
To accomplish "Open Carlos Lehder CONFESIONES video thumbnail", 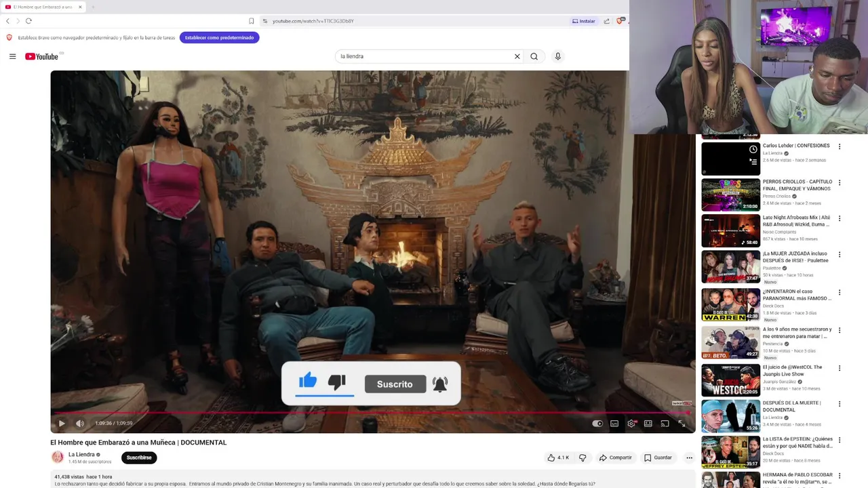I will [x=730, y=159].
